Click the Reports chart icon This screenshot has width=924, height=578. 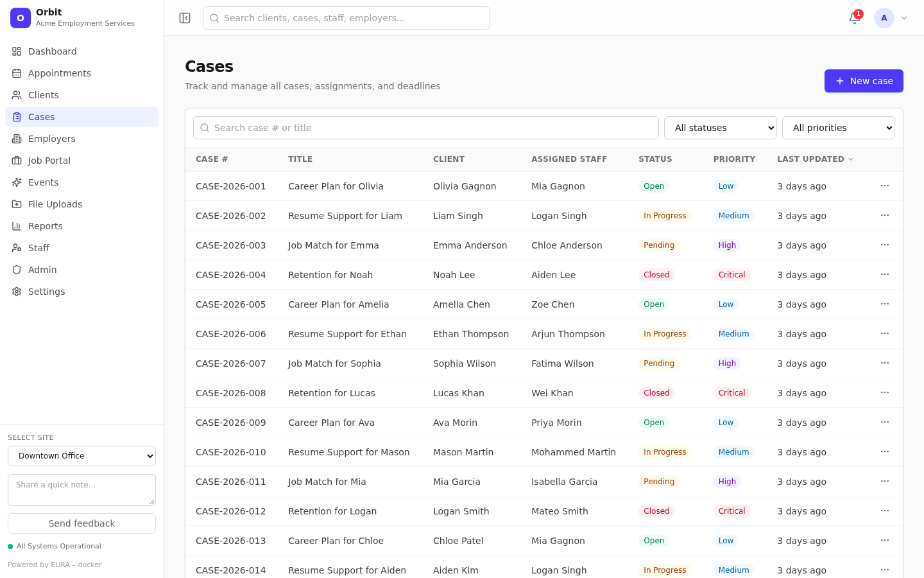click(x=17, y=226)
